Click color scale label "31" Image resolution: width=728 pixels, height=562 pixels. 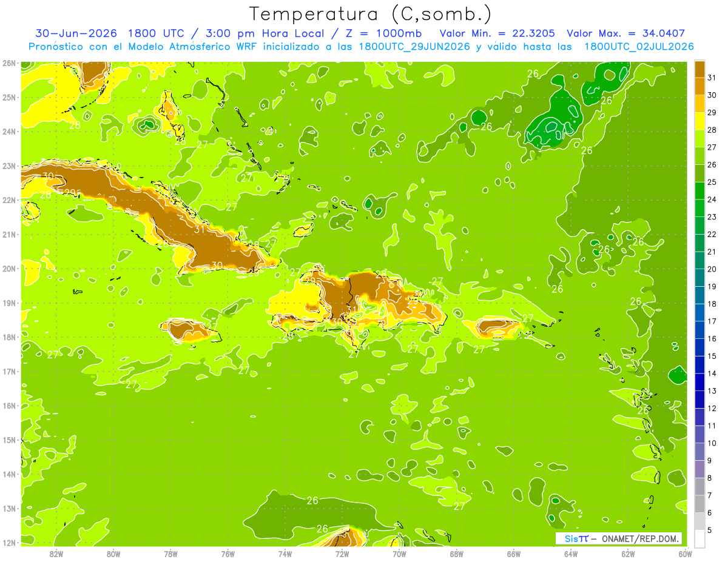[712, 78]
